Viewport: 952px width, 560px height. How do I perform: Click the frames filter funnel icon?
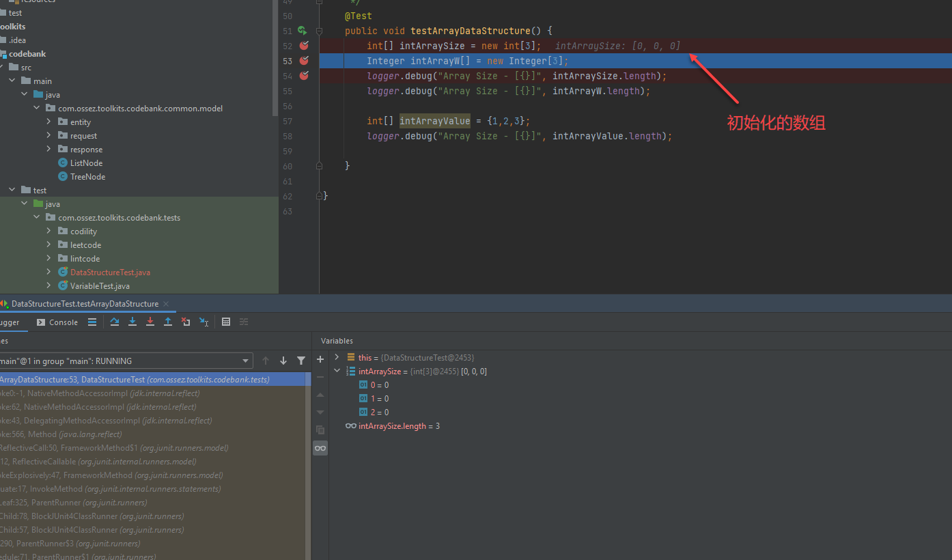coord(301,361)
